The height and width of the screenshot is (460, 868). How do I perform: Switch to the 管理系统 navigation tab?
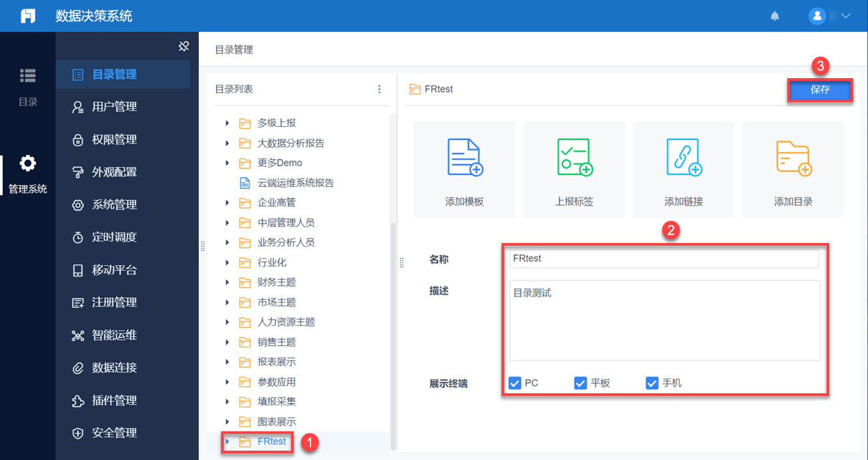tap(27, 174)
